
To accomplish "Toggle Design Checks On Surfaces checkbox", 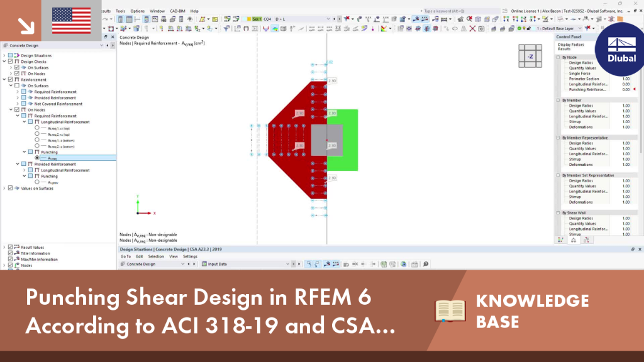I will (x=17, y=68).
